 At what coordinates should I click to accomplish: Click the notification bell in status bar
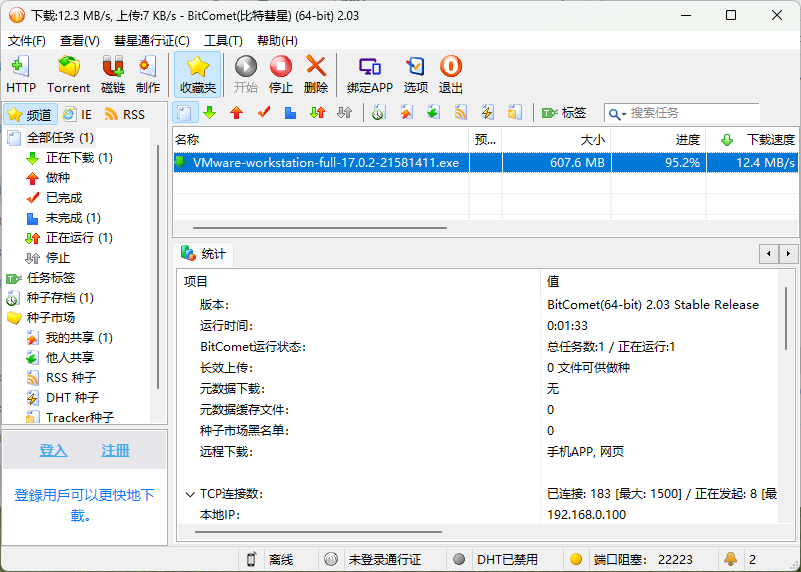pos(731,559)
